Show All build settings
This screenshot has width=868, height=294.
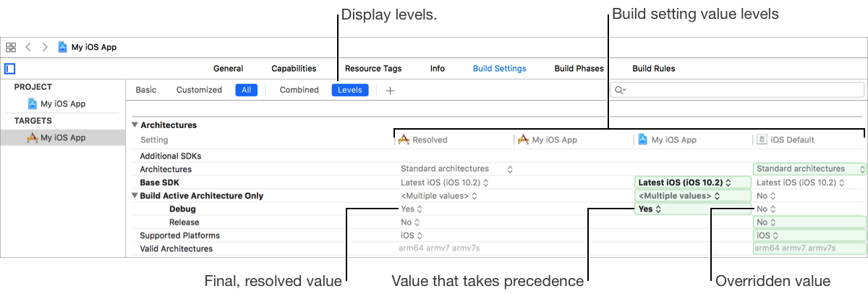(x=246, y=91)
